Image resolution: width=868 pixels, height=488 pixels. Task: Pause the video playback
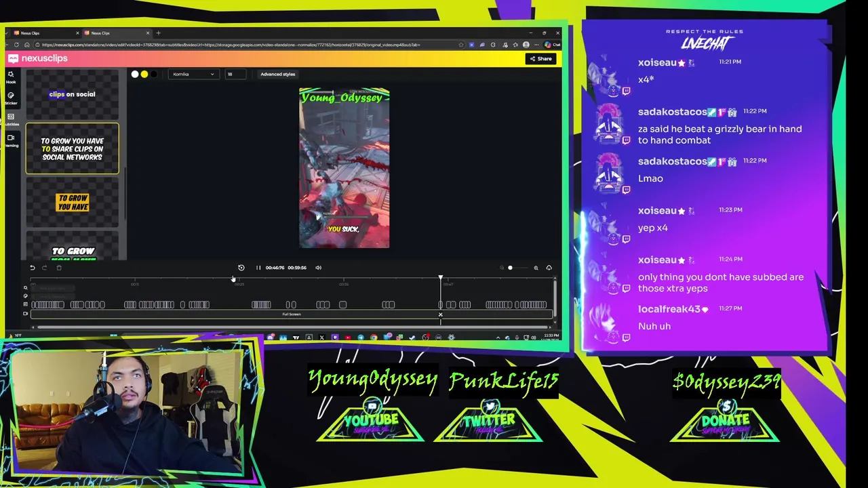258,268
